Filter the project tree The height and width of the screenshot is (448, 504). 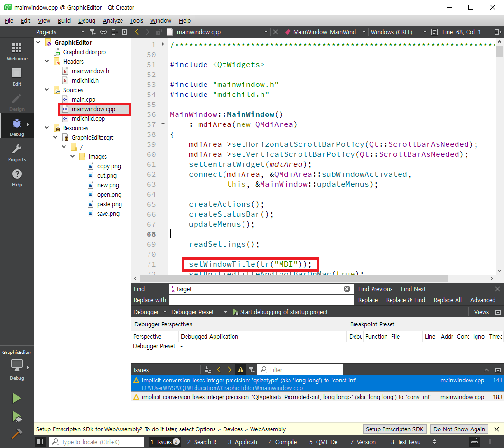point(93,32)
